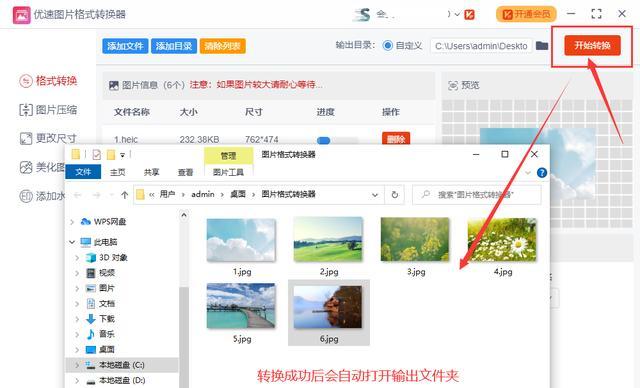Select 本地磁盘 (C:) in navigation tree
This screenshot has height=388, width=640.
122,365
